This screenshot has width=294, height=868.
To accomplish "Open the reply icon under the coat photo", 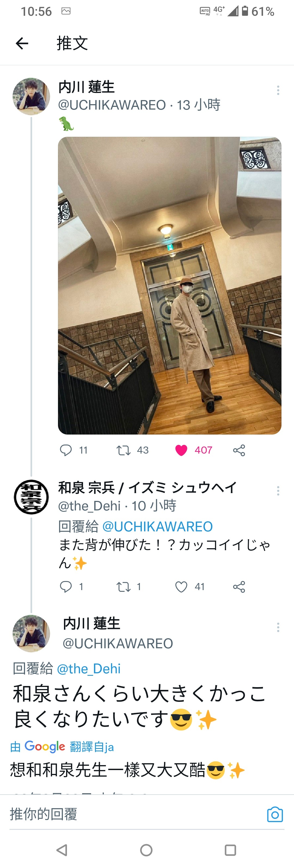I will tap(66, 450).
